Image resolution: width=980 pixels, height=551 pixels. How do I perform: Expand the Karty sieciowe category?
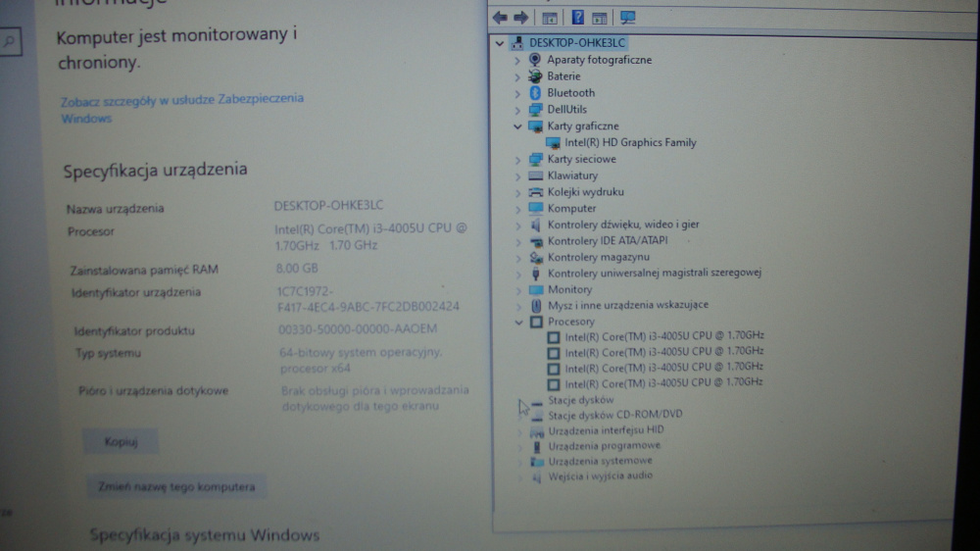[x=517, y=160]
